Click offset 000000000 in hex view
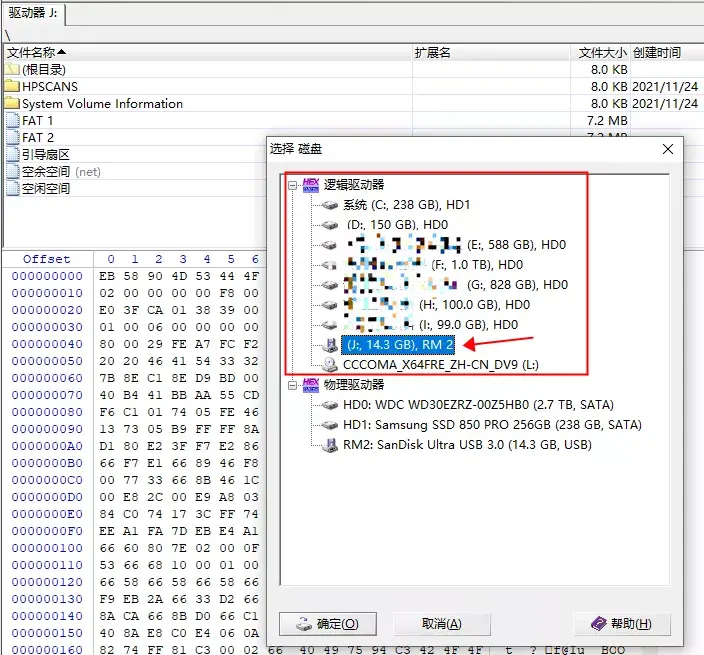 (47, 276)
